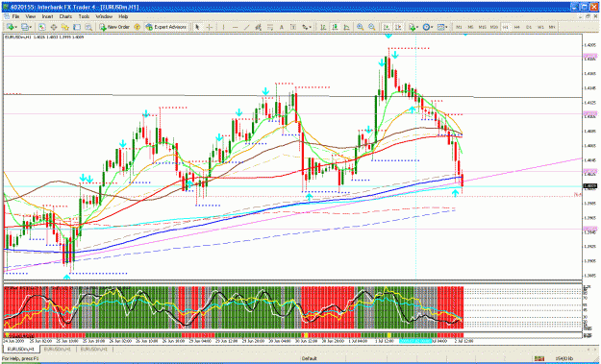This screenshot has height=364, width=601.
Task: Select the Horizontal Line drawing tool
Action: [235, 27]
